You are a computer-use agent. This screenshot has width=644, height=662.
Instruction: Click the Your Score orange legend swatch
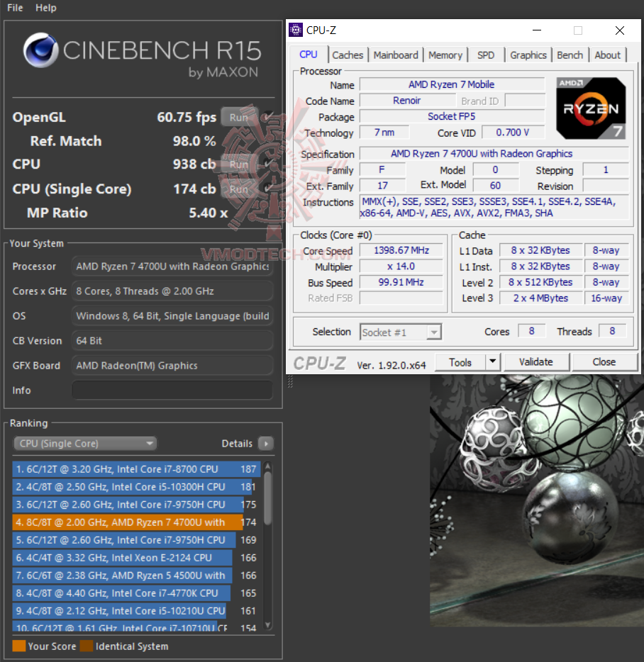click(x=18, y=646)
